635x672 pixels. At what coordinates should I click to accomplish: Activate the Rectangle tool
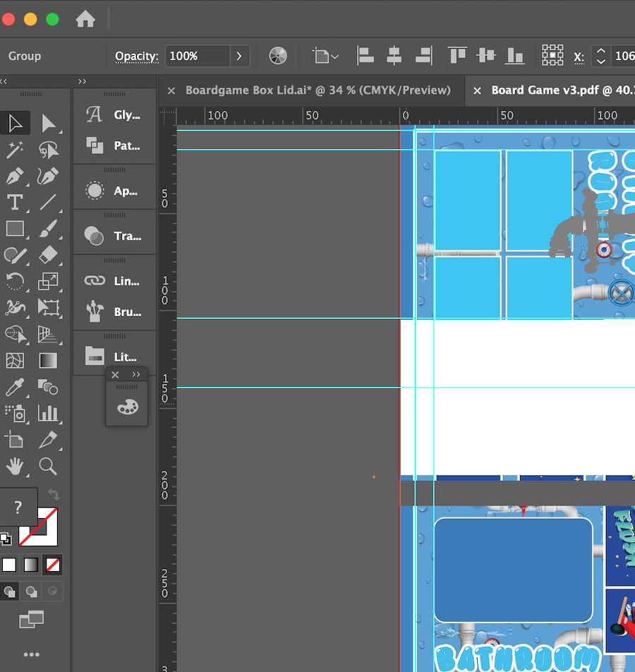(x=16, y=229)
